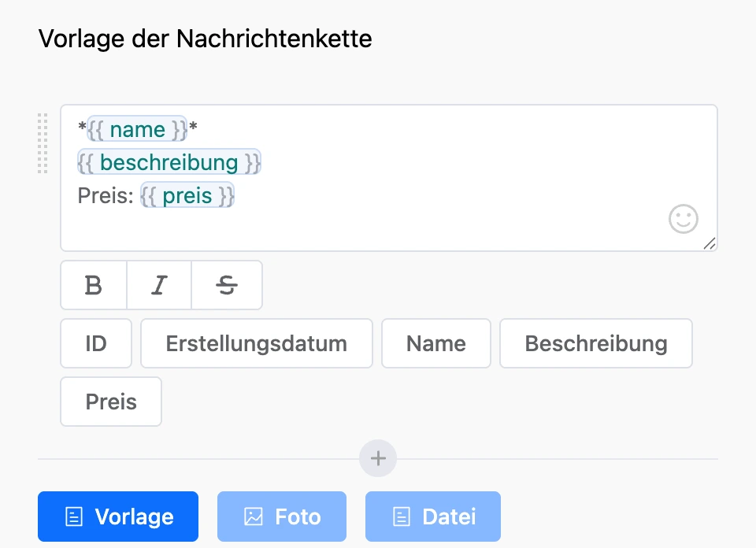Add a Datei message block
The image size is (756, 548).
pyautogui.click(x=433, y=517)
